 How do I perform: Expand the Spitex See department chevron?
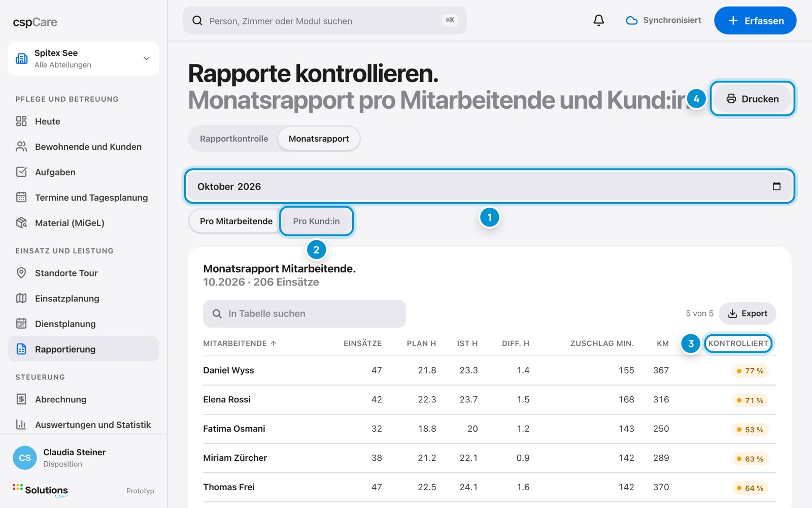147,58
